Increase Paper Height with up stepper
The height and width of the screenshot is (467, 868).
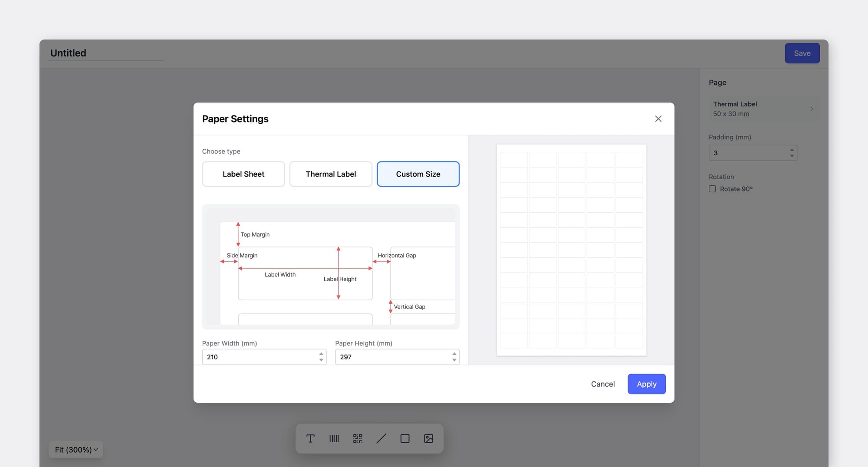click(454, 354)
